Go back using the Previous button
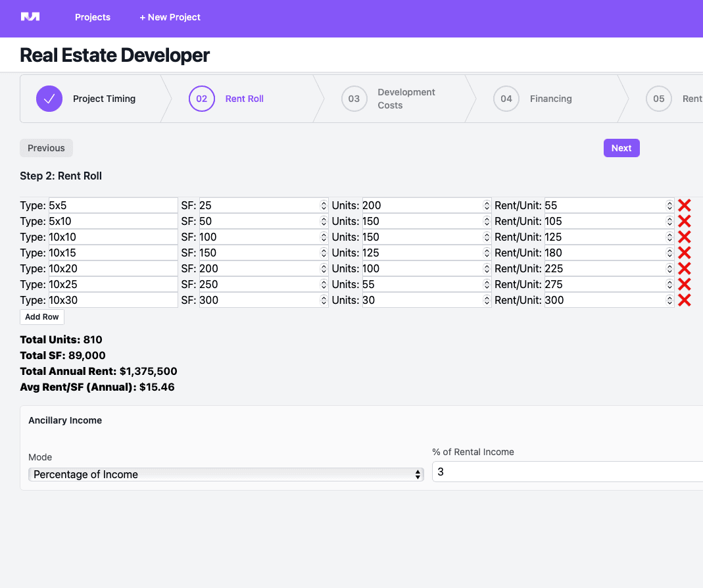 [x=46, y=148]
